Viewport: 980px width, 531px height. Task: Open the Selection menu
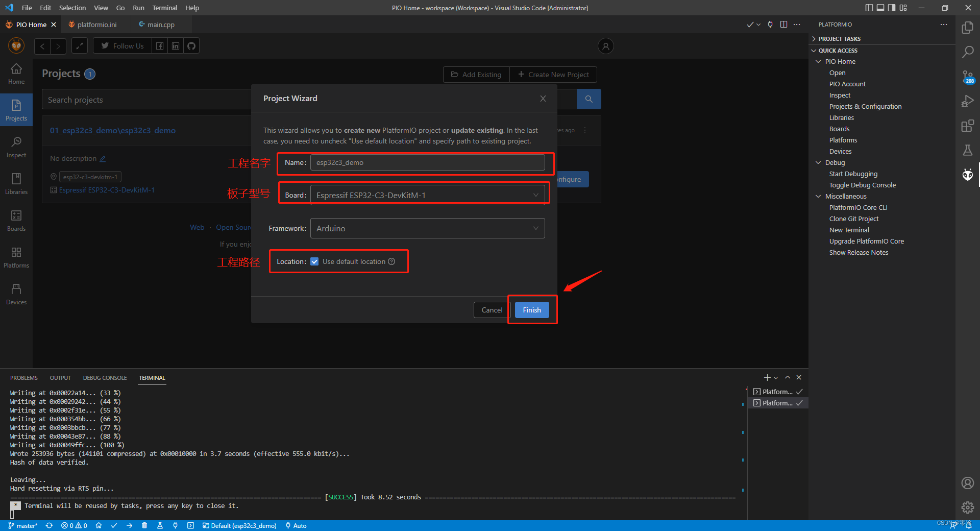(x=72, y=8)
